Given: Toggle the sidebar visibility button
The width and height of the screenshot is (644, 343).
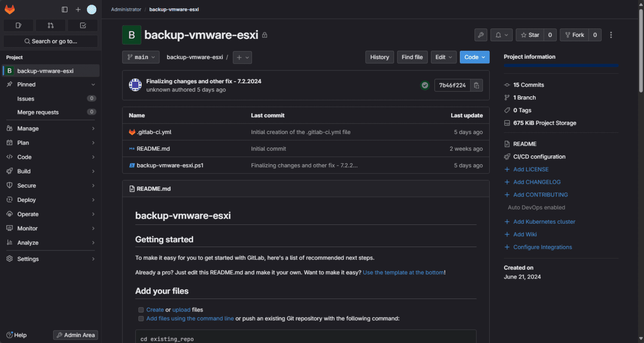Looking at the screenshot, I should [64, 9].
